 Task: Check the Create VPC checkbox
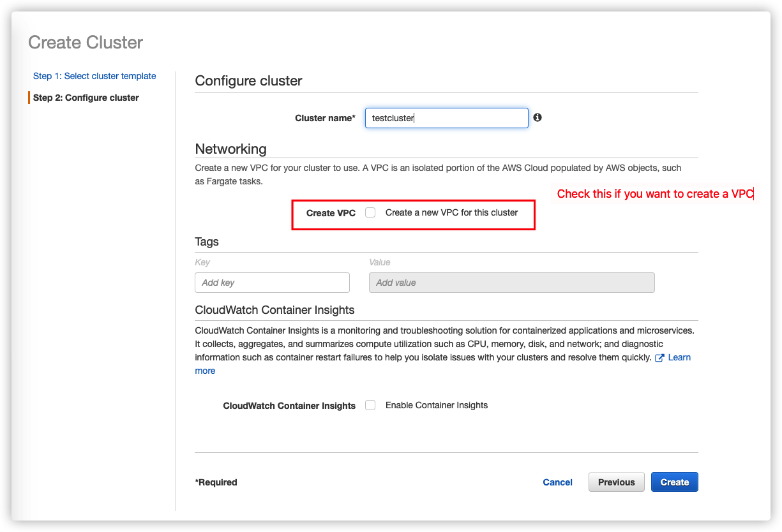(370, 212)
